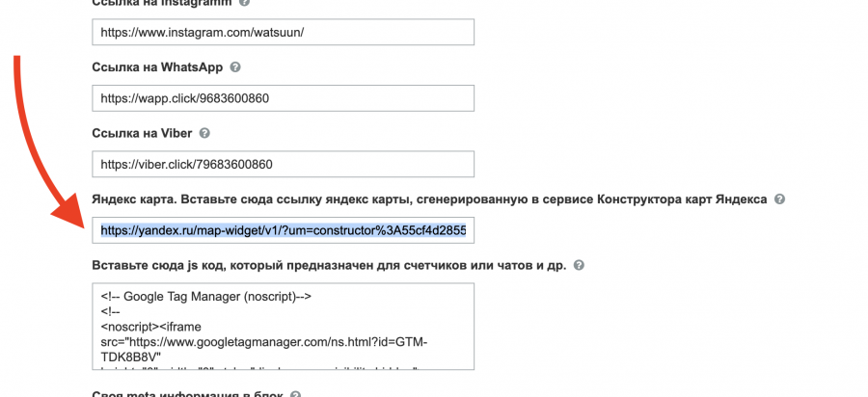Click the Ссылка на Viber label

143,133
